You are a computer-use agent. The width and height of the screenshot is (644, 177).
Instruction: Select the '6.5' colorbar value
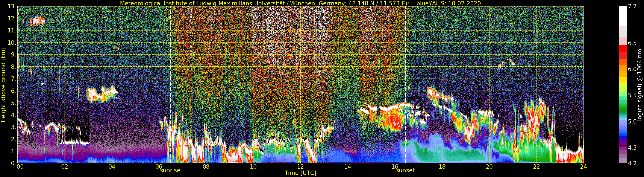tap(632, 43)
